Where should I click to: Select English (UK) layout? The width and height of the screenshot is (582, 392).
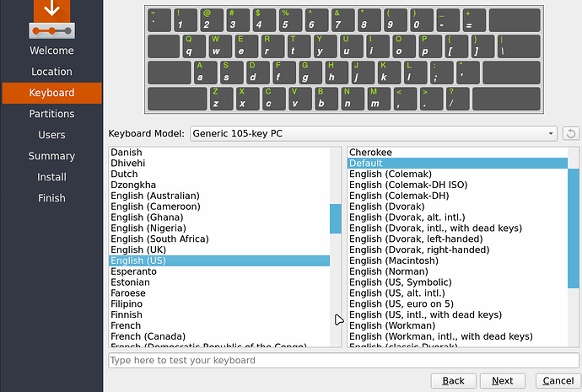click(x=219, y=250)
